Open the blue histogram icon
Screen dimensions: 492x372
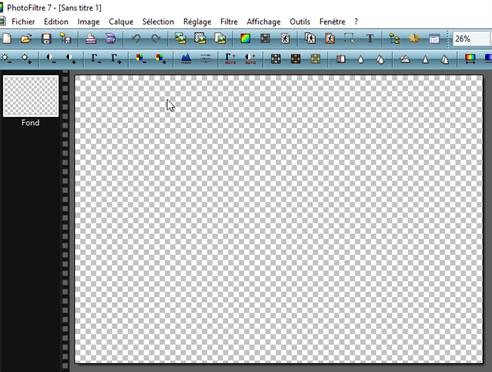[x=186, y=59]
